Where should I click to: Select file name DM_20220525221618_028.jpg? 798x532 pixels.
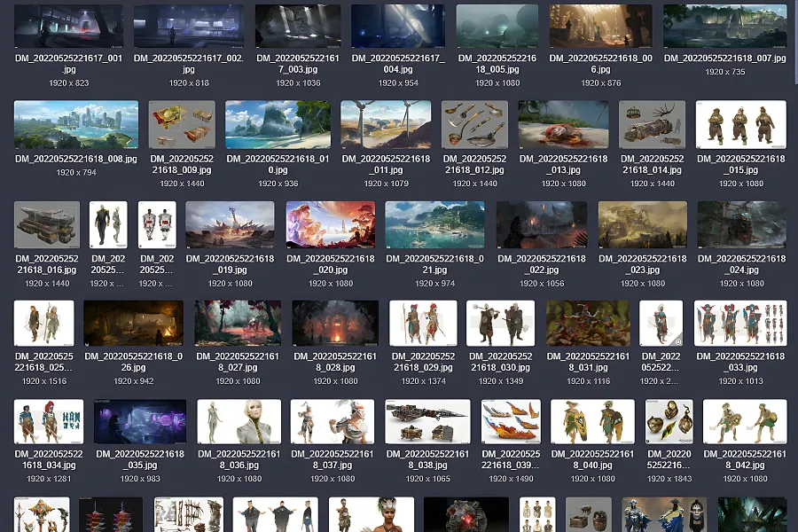[335, 362]
